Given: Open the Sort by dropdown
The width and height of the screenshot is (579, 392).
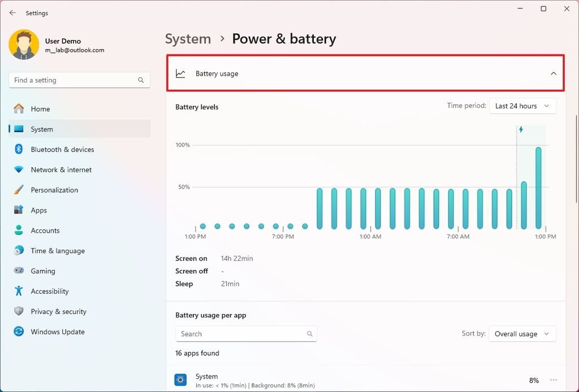Looking at the screenshot, I should [522, 334].
